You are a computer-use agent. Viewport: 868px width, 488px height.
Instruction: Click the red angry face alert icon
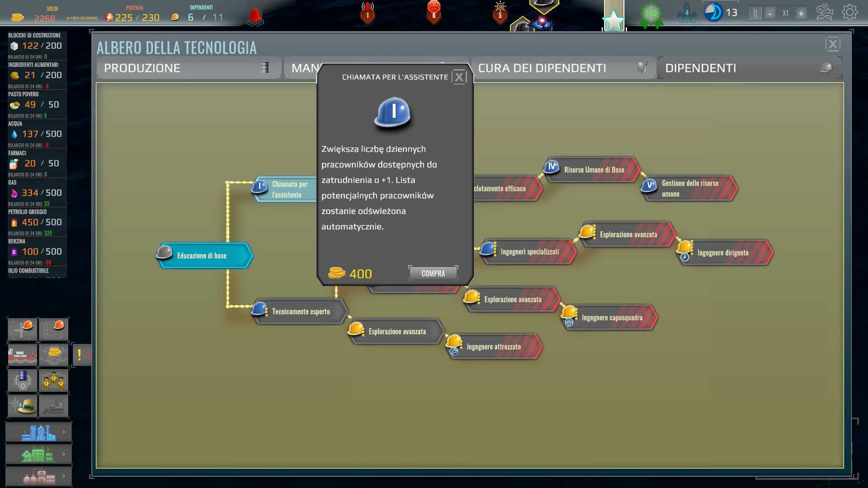click(x=434, y=11)
